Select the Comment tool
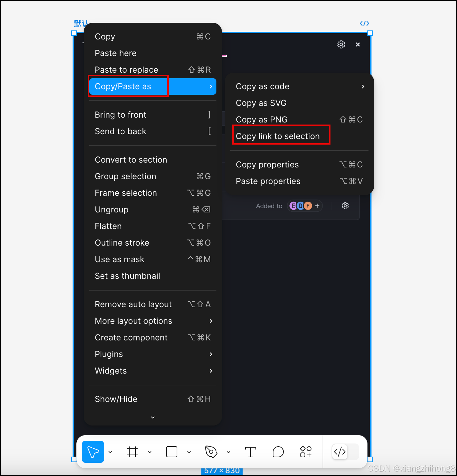The image size is (457, 476). pos(278,452)
